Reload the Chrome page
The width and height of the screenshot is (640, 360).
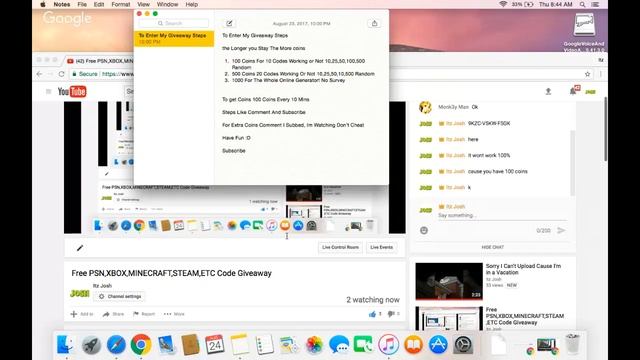62,74
